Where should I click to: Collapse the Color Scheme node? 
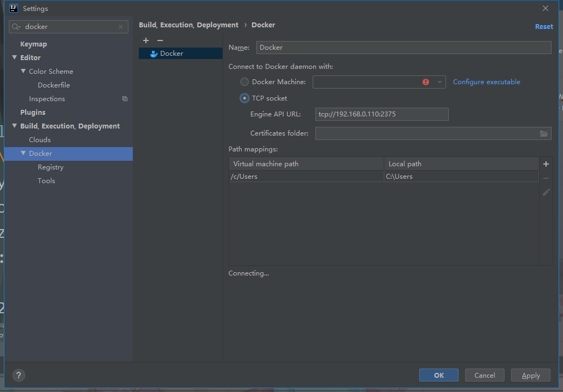point(24,71)
